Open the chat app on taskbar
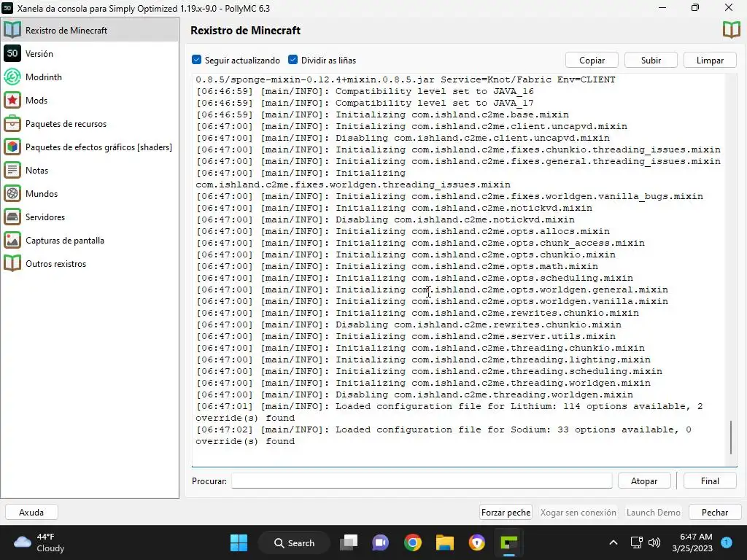The width and height of the screenshot is (747, 560). click(x=381, y=542)
